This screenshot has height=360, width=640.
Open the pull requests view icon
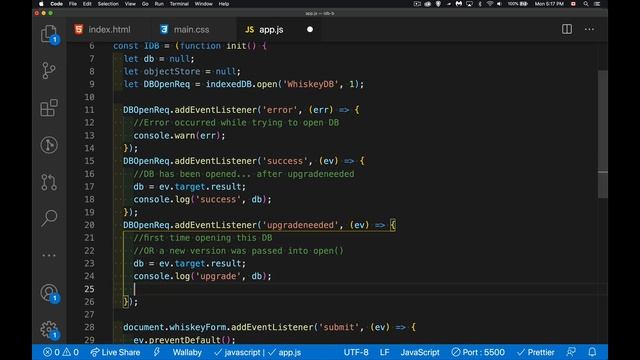pos(49,182)
